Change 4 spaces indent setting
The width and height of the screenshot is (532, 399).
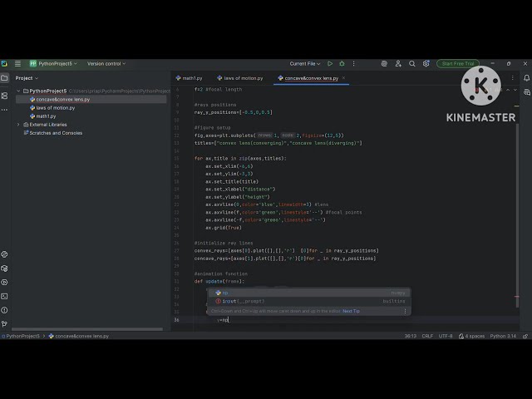(471, 336)
